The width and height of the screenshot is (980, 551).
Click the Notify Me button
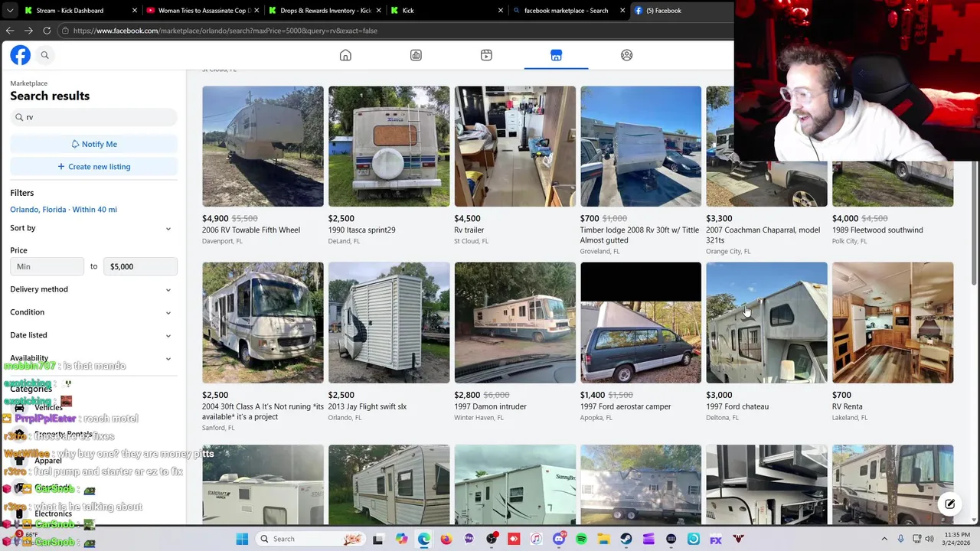[x=94, y=144]
